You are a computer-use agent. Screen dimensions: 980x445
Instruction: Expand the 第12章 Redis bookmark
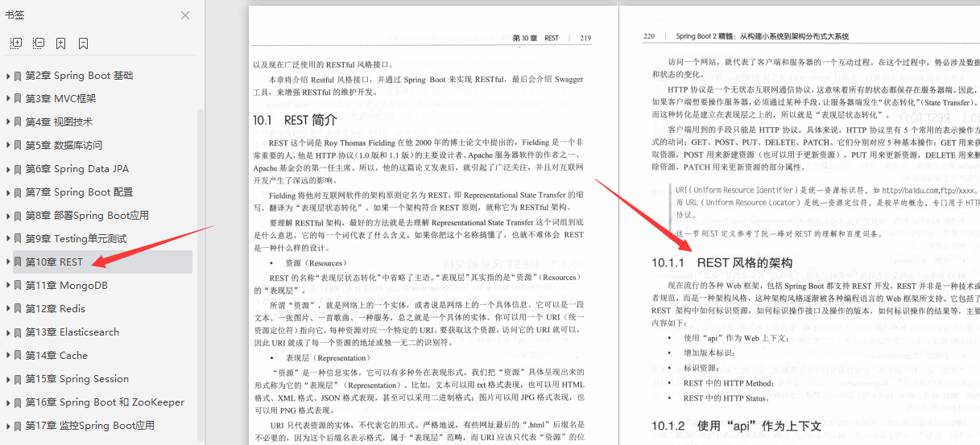click(7, 309)
